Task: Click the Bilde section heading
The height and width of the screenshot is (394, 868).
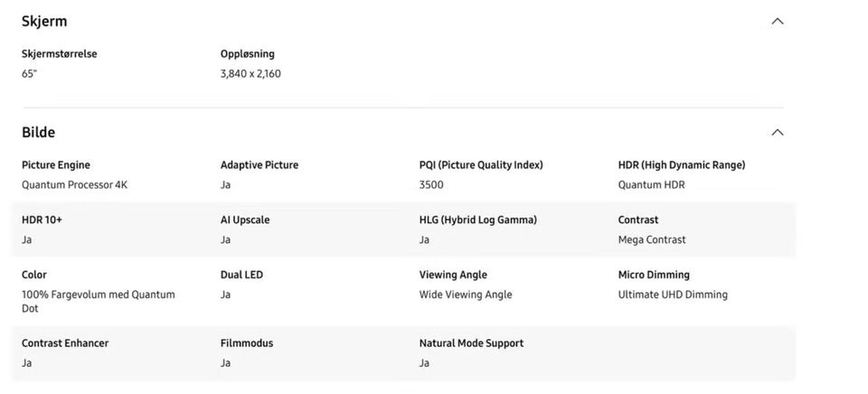Action: click(x=39, y=132)
